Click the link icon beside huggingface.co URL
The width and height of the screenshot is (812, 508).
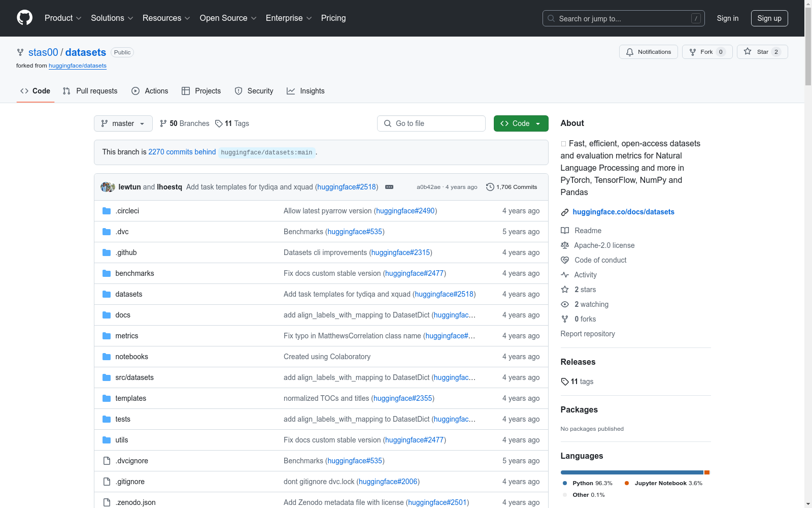[565, 212]
